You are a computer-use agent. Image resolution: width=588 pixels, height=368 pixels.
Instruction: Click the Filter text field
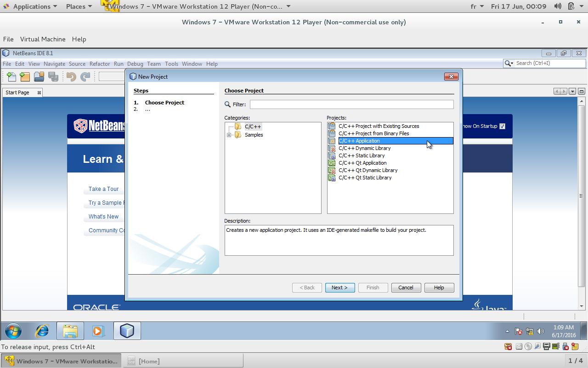pyautogui.click(x=351, y=104)
